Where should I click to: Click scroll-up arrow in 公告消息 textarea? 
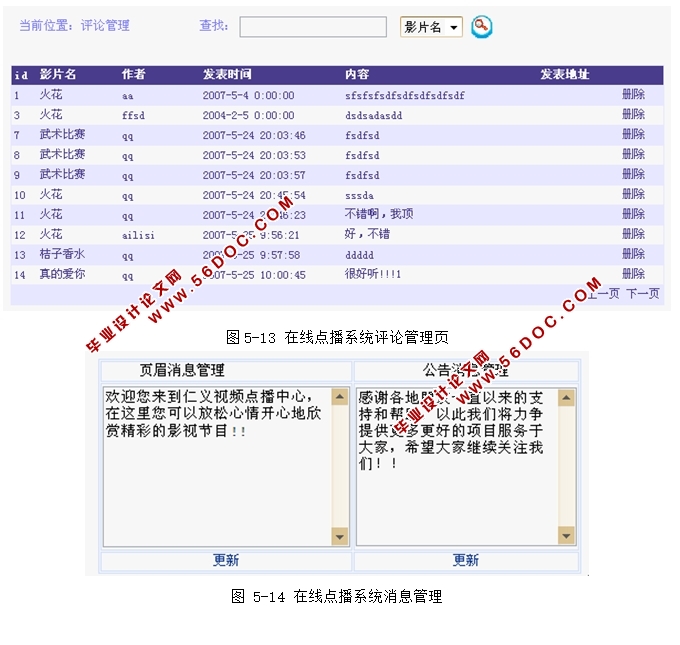pos(566,398)
